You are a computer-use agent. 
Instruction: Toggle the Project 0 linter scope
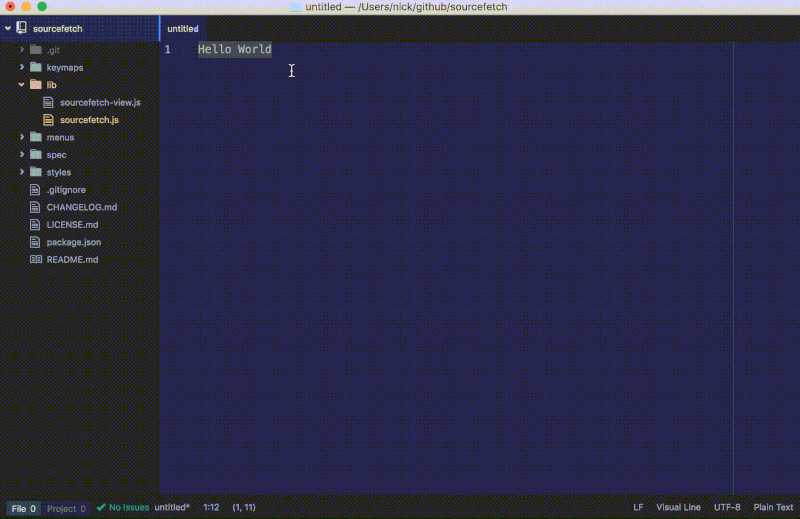68,508
